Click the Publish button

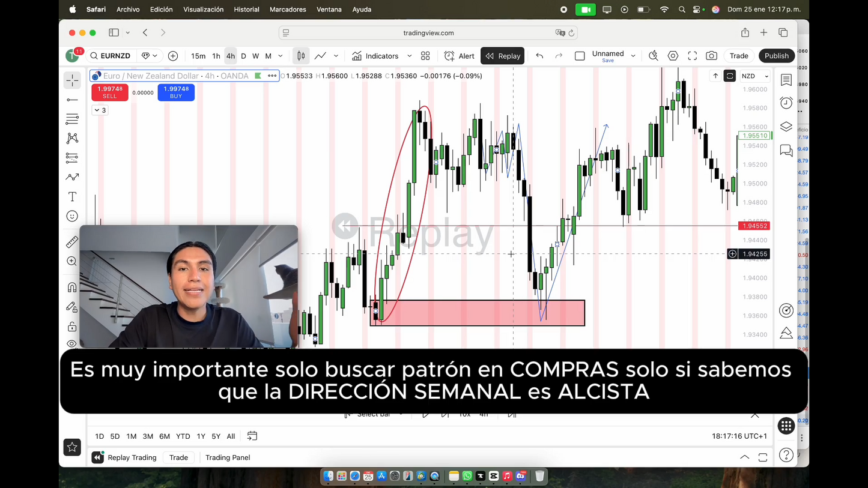(x=777, y=55)
